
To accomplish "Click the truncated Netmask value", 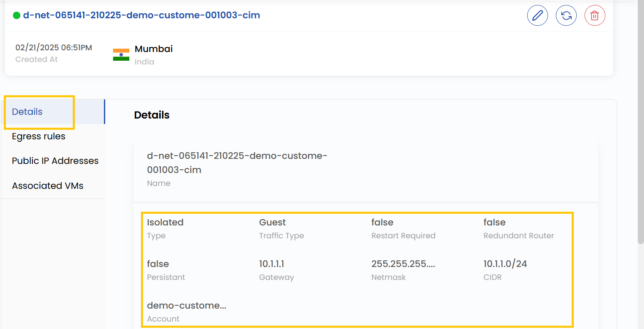I will pos(403,264).
